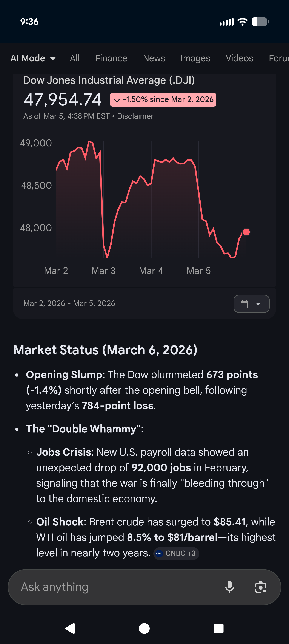Tap the calendar icon in date picker
The image size is (289, 644).
244,304
